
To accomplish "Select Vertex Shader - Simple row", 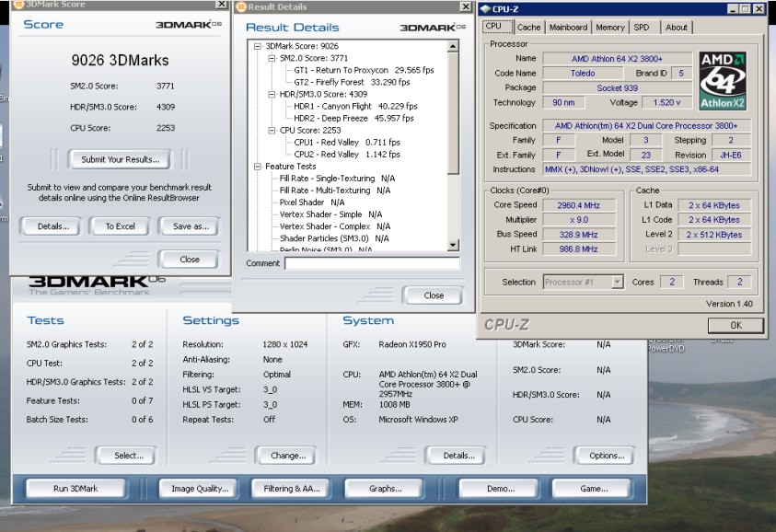I will coord(330,214).
